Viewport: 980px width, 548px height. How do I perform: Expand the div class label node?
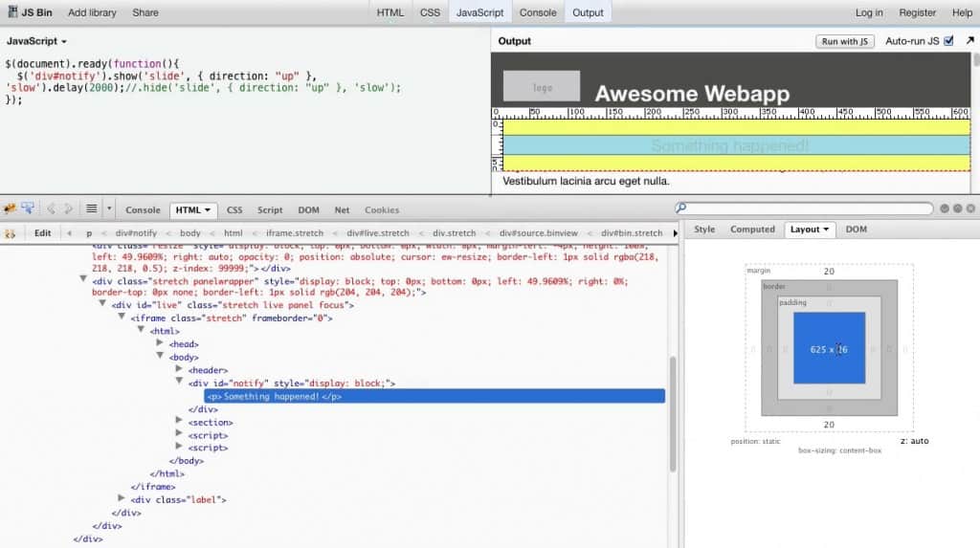pos(122,498)
